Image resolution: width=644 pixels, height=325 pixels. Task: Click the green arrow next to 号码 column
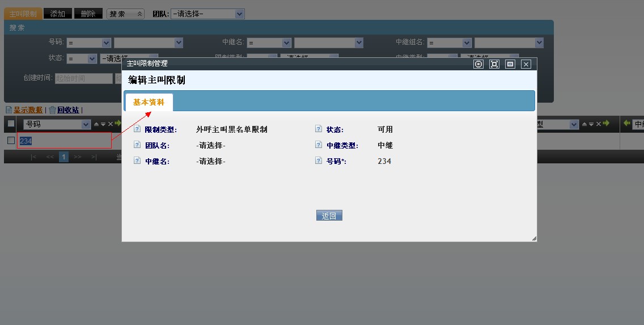117,124
